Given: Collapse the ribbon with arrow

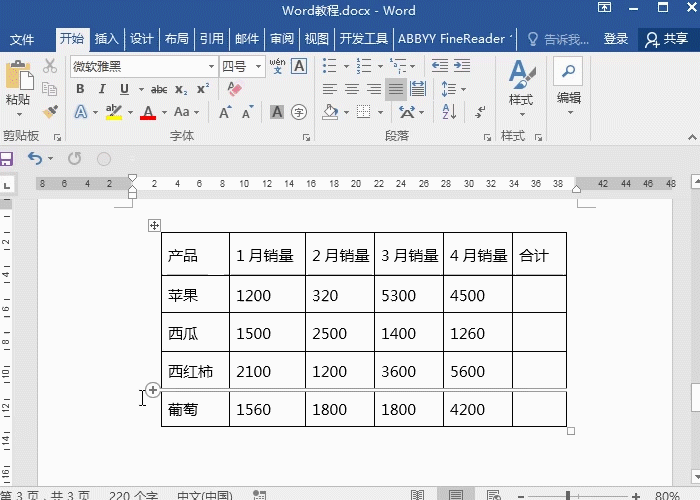Looking at the screenshot, I should pyautogui.click(x=692, y=137).
